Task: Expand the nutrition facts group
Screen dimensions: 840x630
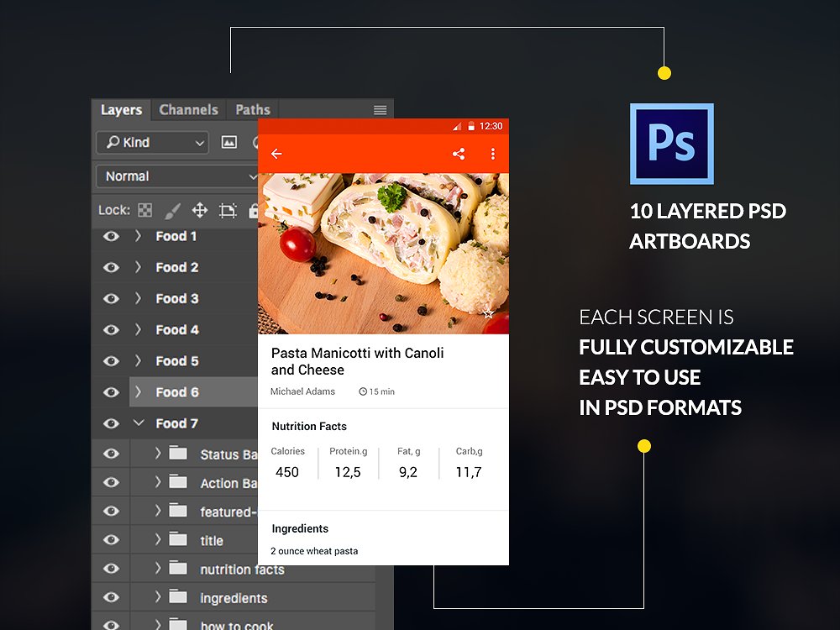Action: point(158,568)
